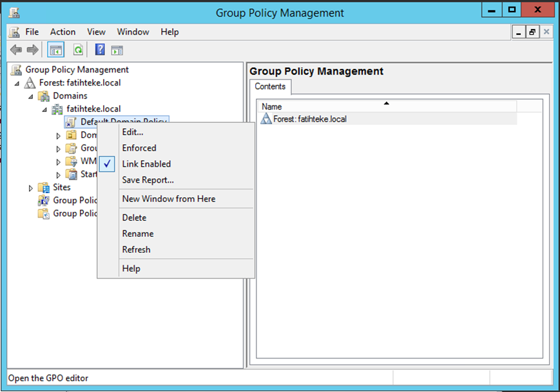The width and height of the screenshot is (560, 392).
Task: Toggle the Show/Hide Console Tree toolbar icon
Action: [55, 50]
